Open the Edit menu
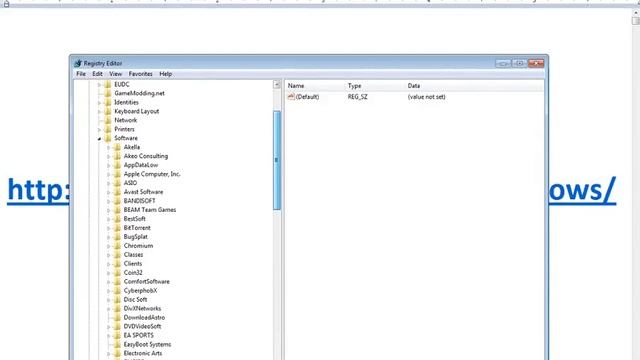This screenshot has height=360, width=640. (97, 74)
